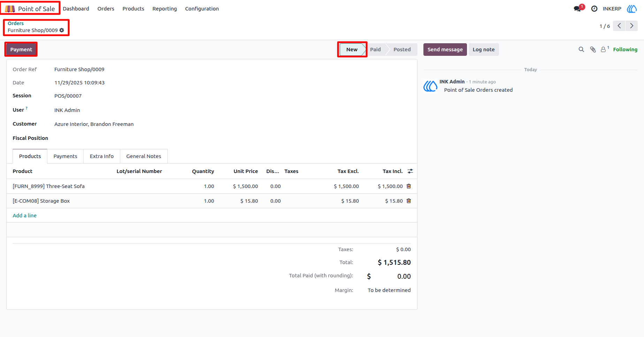This screenshot has width=644, height=337.
Task: Go to the previous record arrow
Action: 619,26
